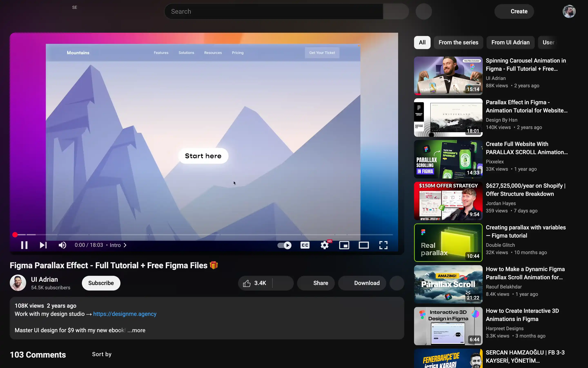The height and width of the screenshot is (368, 588).
Task: Select the From UI Adrian chip
Action: point(510,42)
